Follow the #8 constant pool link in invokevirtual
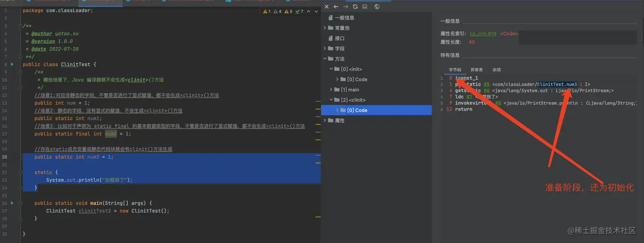Viewport: 644px width, 243px height. click(497, 103)
